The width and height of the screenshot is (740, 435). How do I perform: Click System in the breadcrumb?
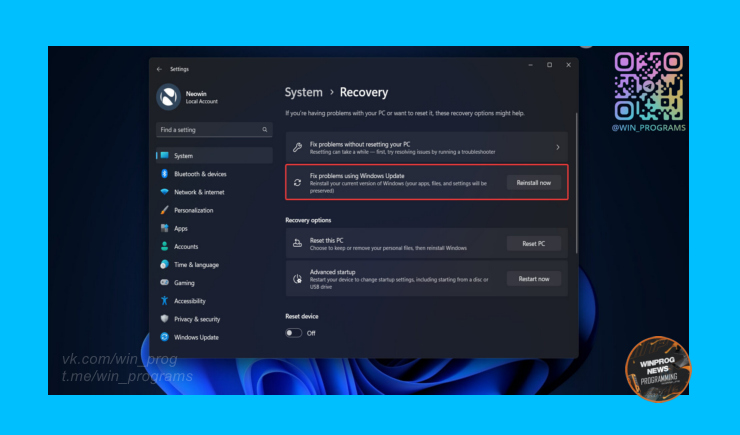[303, 92]
